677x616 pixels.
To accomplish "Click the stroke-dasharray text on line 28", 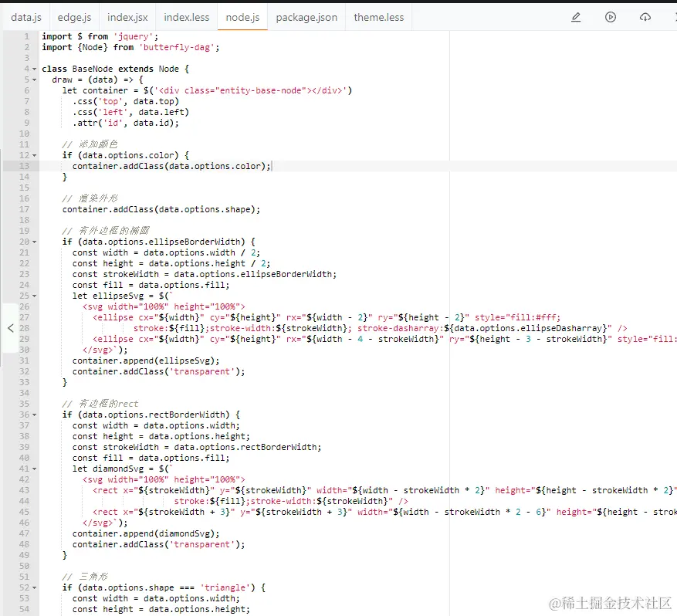I will point(400,328).
